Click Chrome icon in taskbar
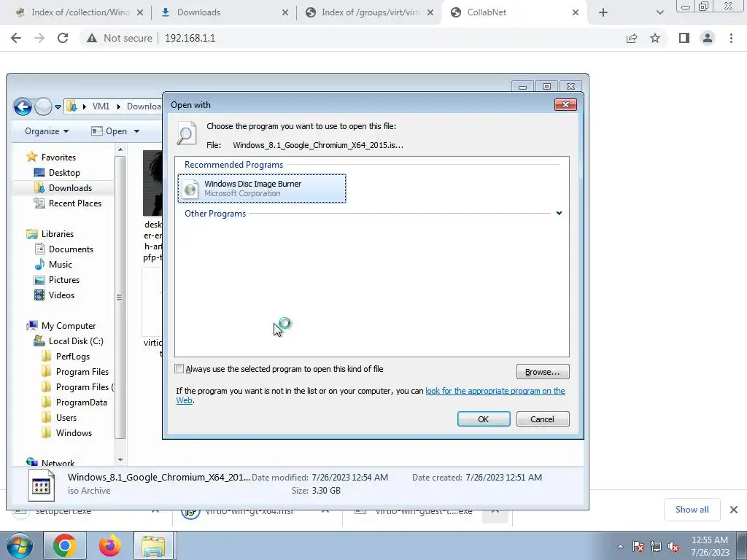This screenshot has height=560, width=747. (x=64, y=545)
